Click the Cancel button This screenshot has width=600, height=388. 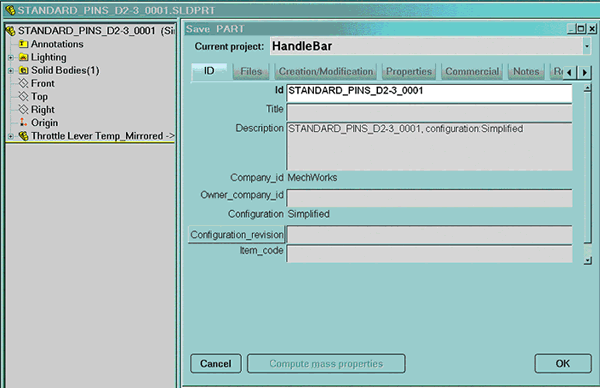coord(216,364)
